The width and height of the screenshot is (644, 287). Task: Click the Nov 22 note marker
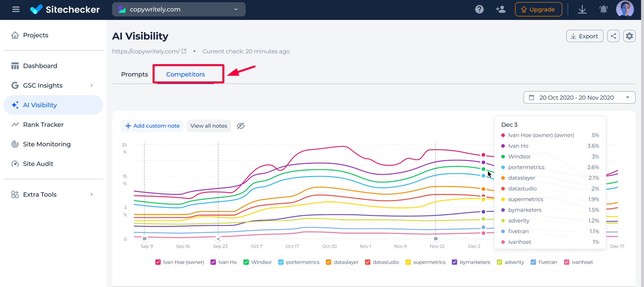click(x=436, y=239)
